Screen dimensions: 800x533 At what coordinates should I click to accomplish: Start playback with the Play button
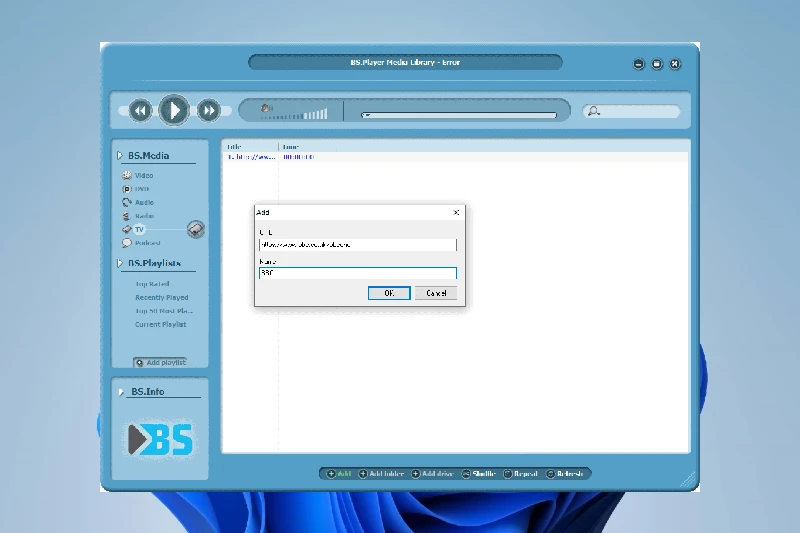coord(173,110)
